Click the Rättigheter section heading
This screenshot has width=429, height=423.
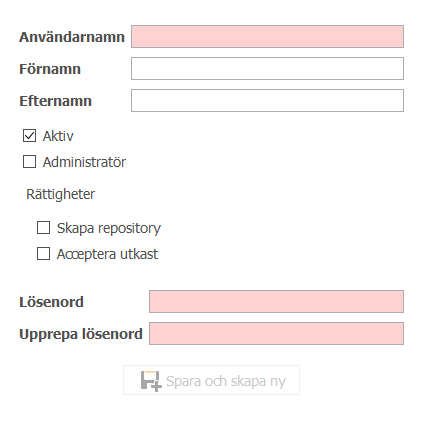pyautogui.click(x=60, y=194)
